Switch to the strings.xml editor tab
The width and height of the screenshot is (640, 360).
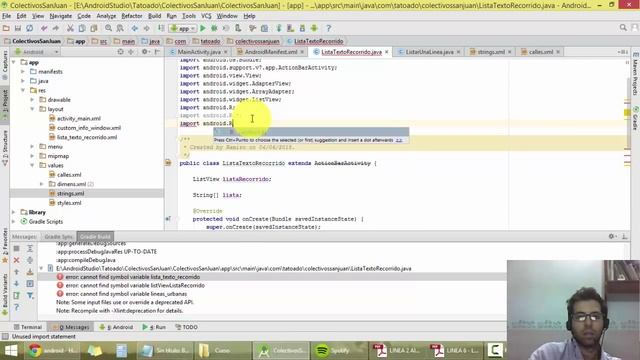coord(491,52)
